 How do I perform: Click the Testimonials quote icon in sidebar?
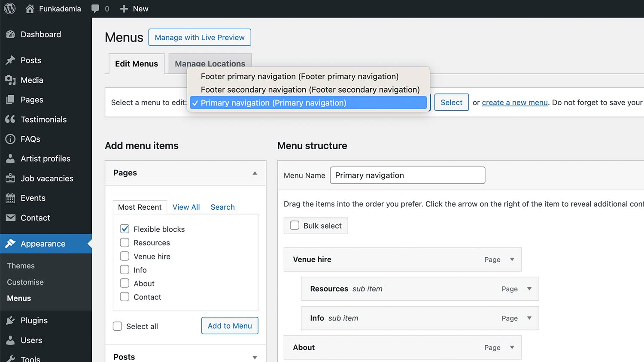click(10, 119)
